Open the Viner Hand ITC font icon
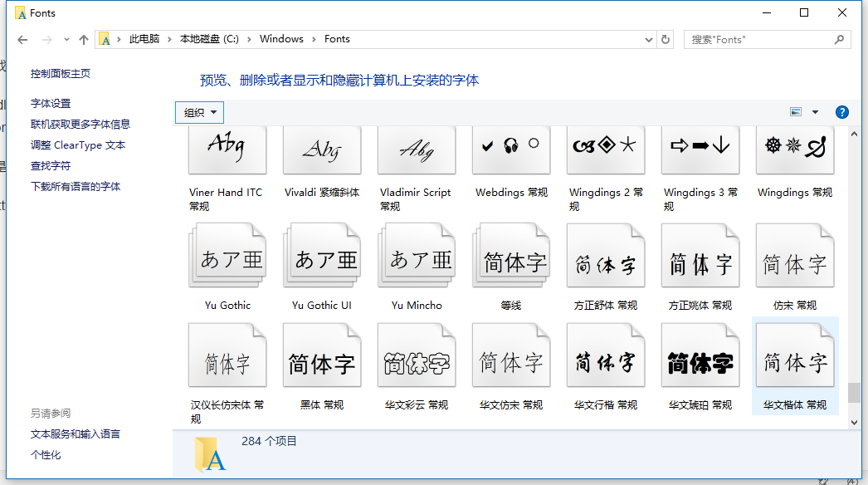 point(227,149)
